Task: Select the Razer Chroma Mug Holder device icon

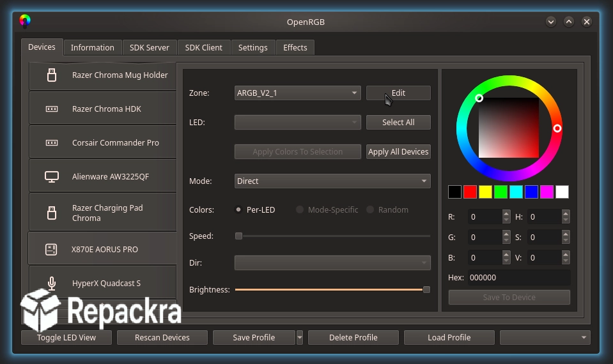Action: pos(52,75)
